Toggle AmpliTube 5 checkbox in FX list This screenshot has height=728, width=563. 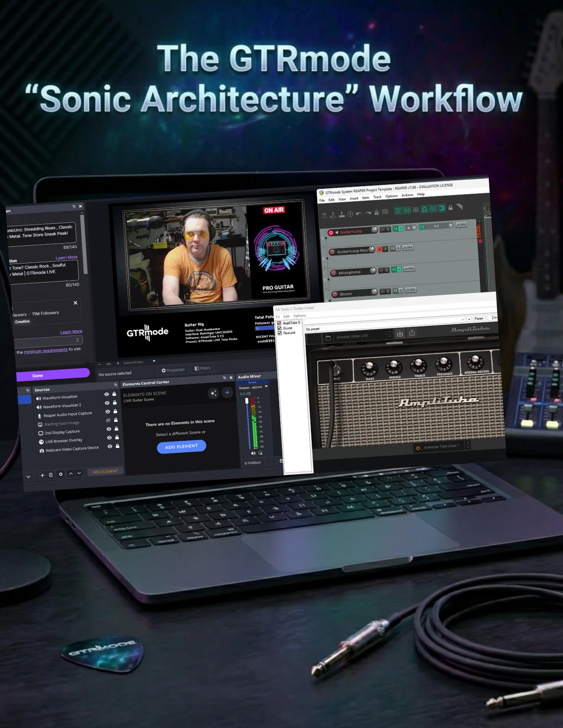pyautogui.click(x=279, y=323)
